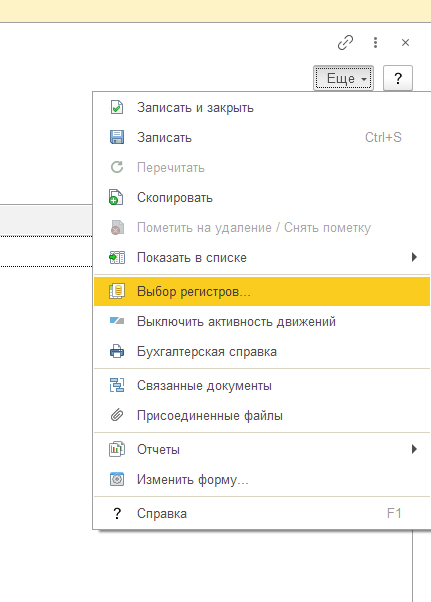Select Выключить активность движений

click(236, 322)
